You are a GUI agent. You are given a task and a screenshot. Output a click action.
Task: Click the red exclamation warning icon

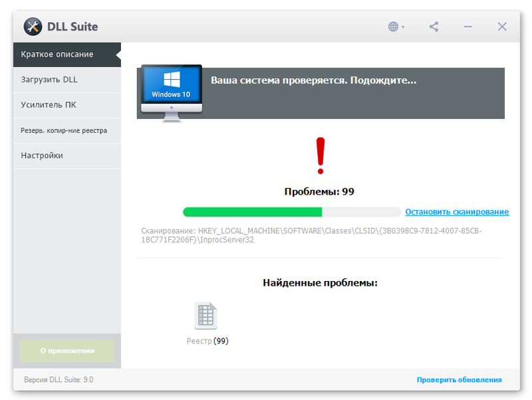321,155
